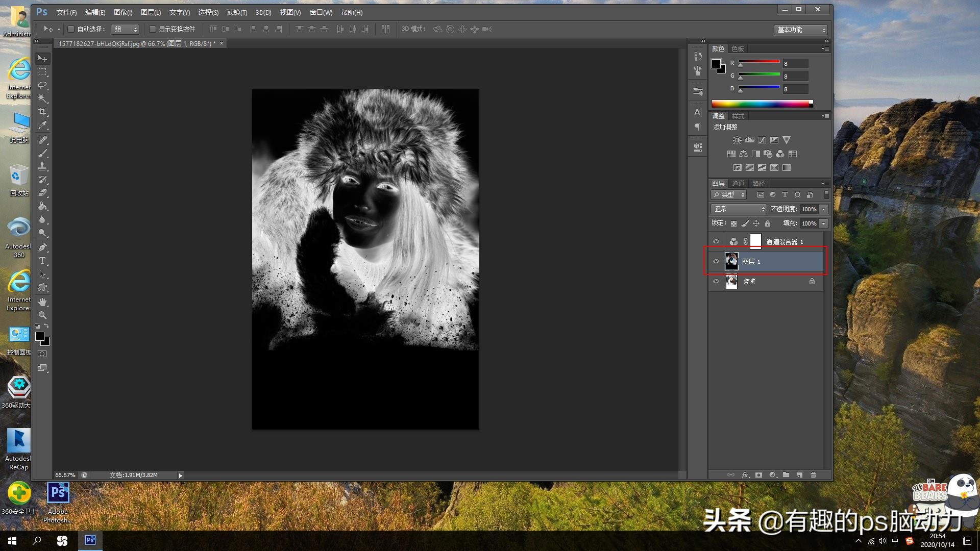Select the Healing Brush tool
The height and width of the screenshot is (551, 980).
click(x=42, y=140)
